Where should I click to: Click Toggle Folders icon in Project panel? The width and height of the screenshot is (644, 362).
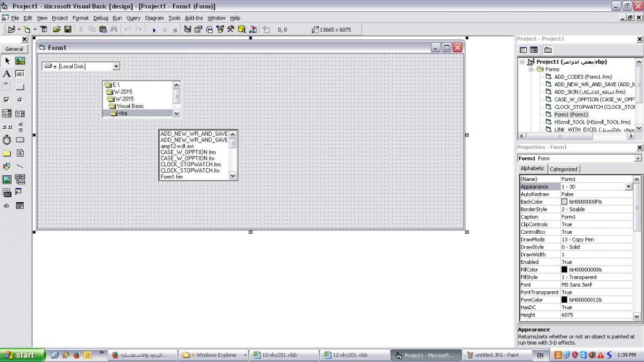(548, 50)
